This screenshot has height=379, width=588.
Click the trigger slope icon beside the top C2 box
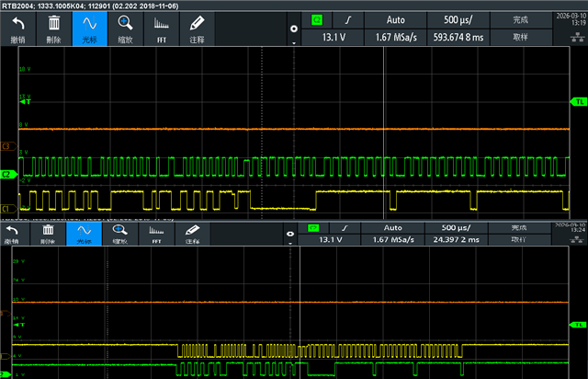[346, 19]
